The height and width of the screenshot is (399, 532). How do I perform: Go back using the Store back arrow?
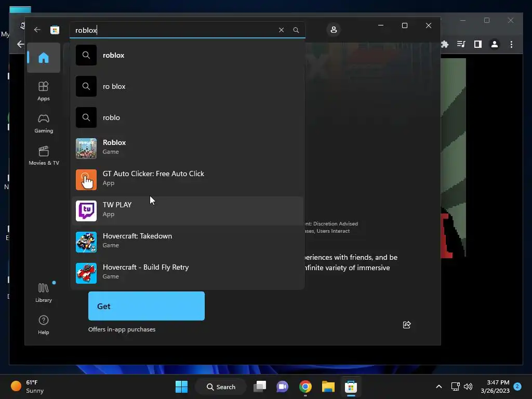(37, 30)
